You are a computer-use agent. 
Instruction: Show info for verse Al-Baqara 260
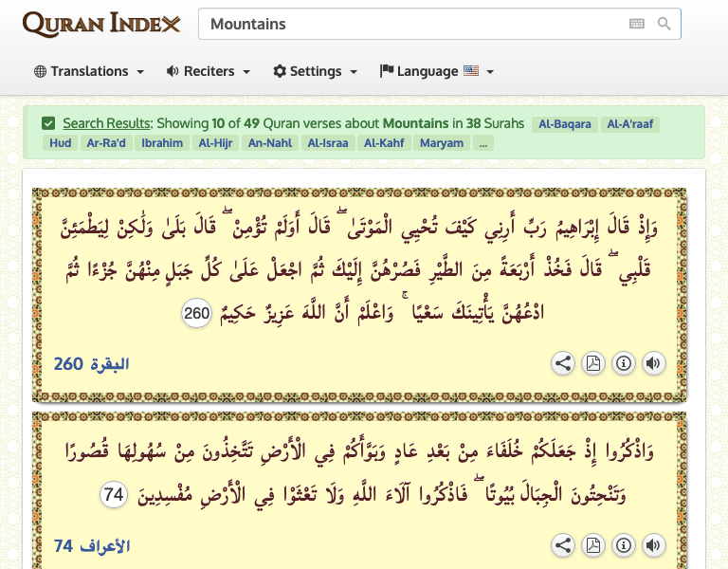tap(623, 363)
